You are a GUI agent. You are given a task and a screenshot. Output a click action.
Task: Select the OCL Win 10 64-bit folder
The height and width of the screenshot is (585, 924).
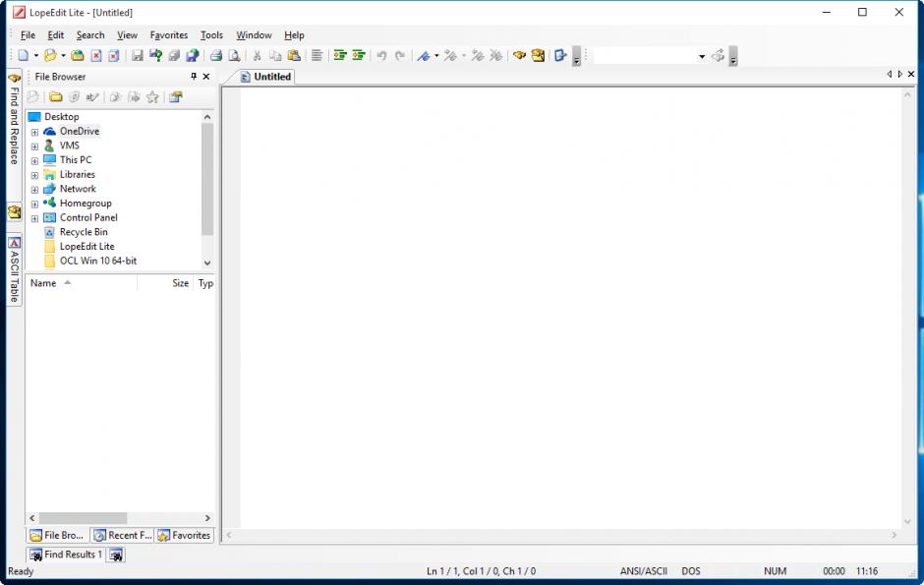point(98,261)
